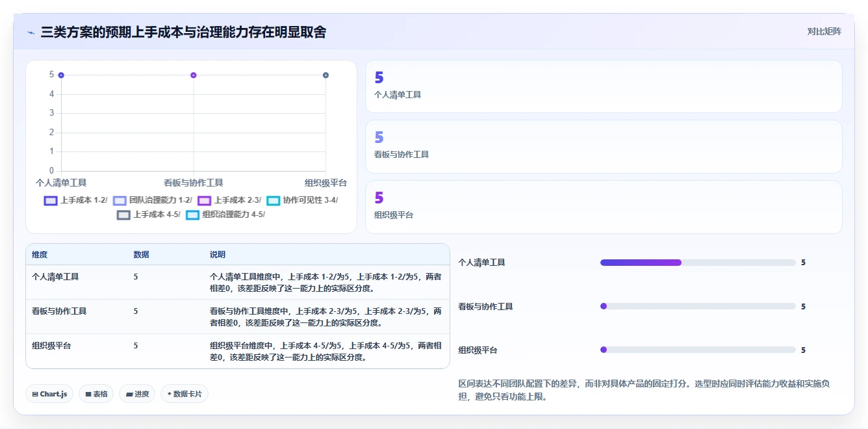
Task: Click the 组织级平台 progress bar
Action: pos(698,350)
